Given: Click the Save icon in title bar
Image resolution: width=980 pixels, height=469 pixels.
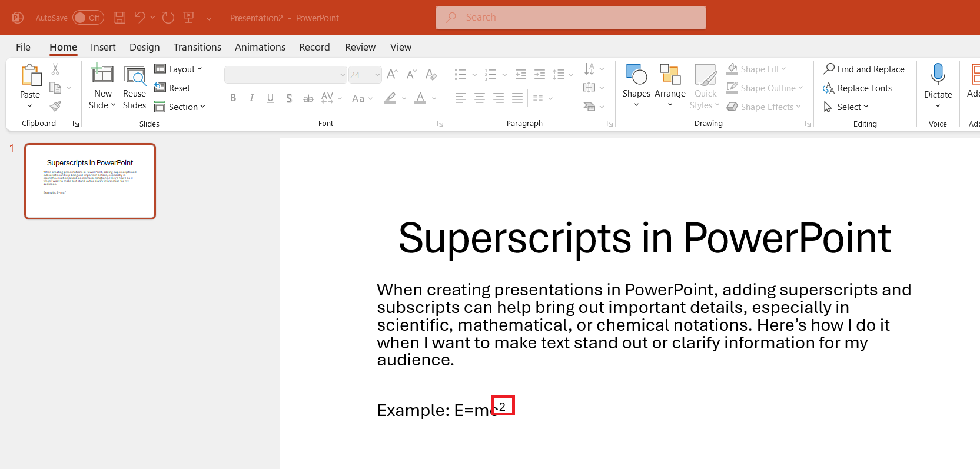Looking at the screenshot, I should [119, 18].
